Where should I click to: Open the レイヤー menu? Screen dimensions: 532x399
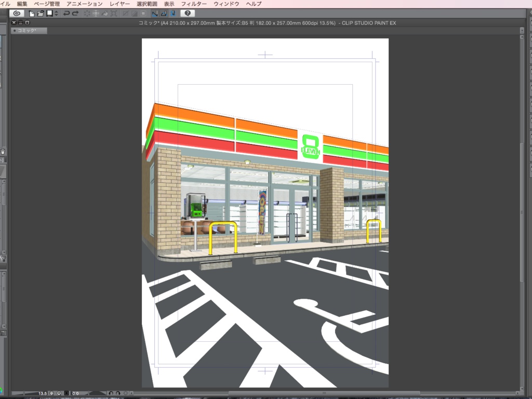click(x=119, y=4)
